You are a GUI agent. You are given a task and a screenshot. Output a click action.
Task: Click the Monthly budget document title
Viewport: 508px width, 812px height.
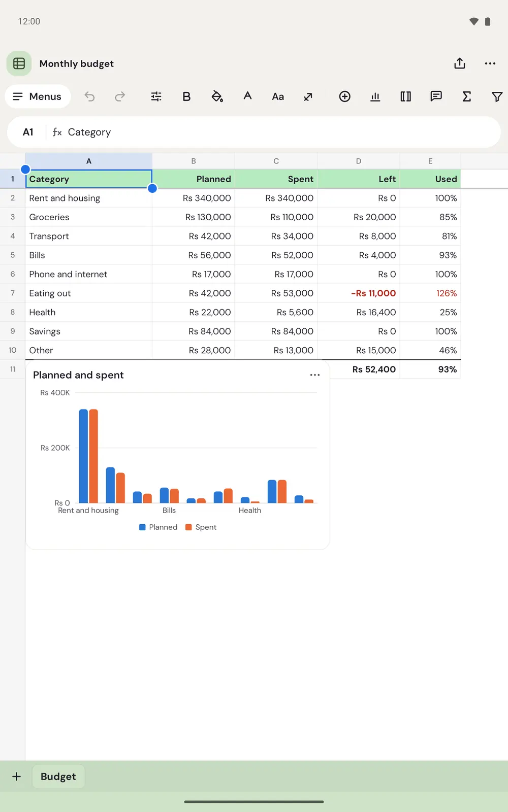77,63
